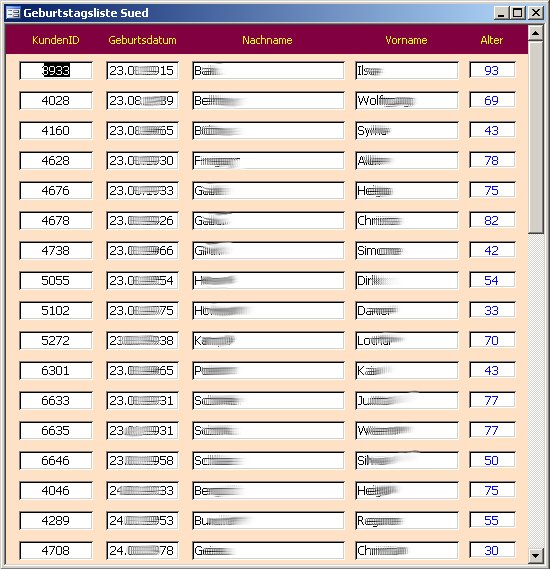Click the Alter field showing 93
Image resolution: width=550 pixels, height=569 pixels.
[492, 70]
